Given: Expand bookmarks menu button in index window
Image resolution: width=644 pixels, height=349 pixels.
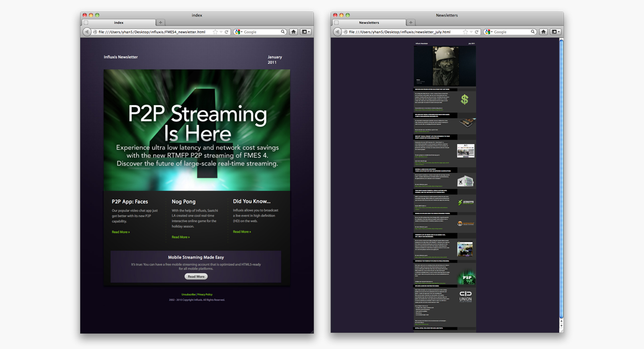Looking at the screenshot, I should (305, 32).
